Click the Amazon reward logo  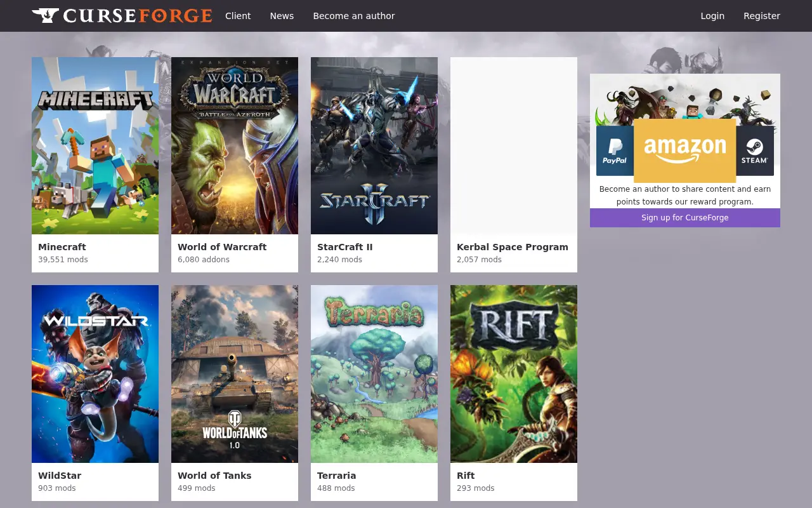pos(685,150)
